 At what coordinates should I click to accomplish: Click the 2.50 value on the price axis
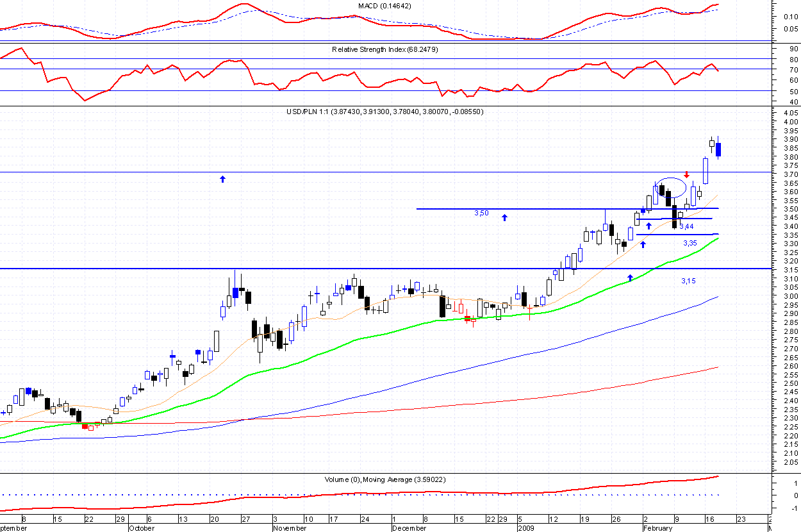point(790,384)
